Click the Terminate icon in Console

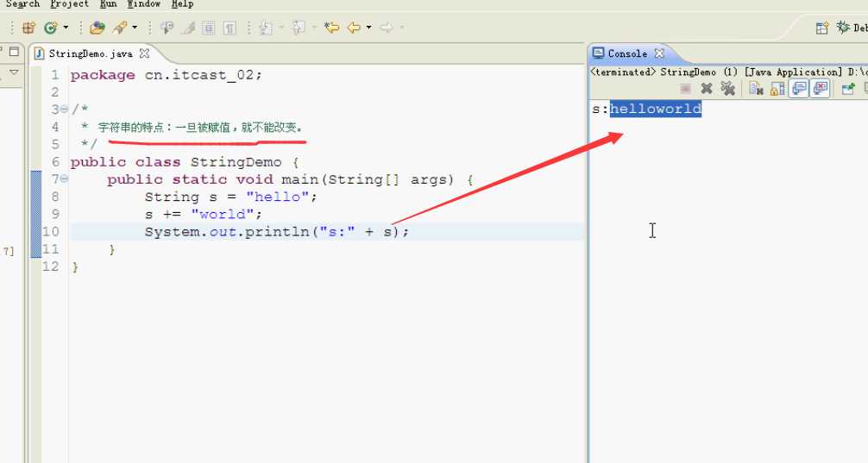pos(685,89)
